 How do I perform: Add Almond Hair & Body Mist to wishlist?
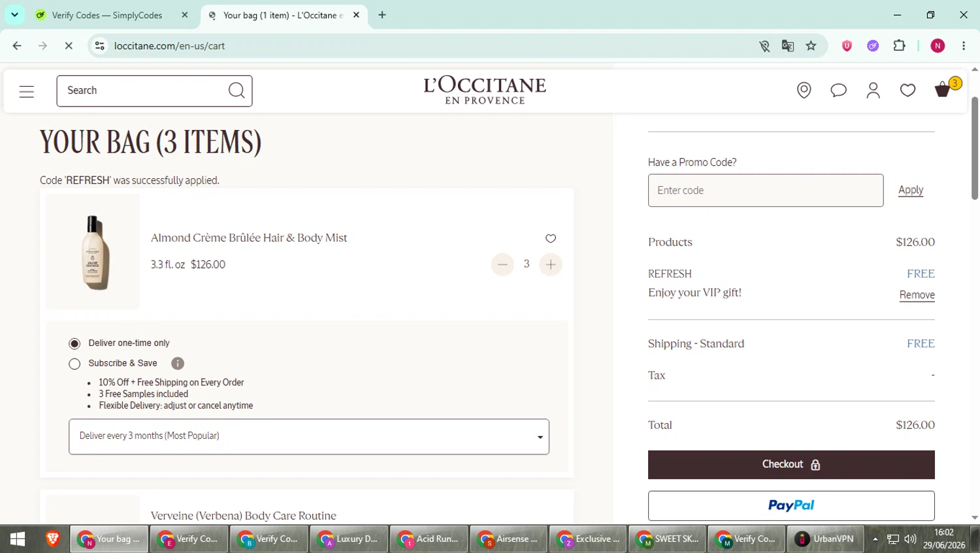tap(551, 238)
